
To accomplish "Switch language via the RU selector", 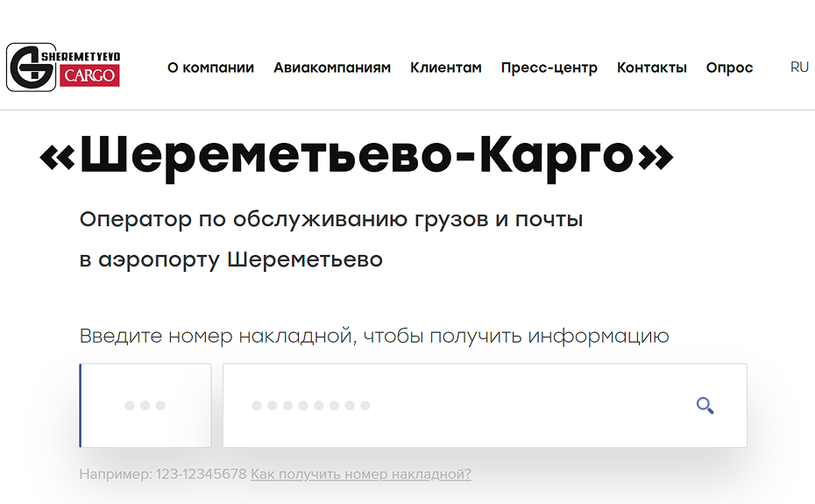I will [799, 67].
